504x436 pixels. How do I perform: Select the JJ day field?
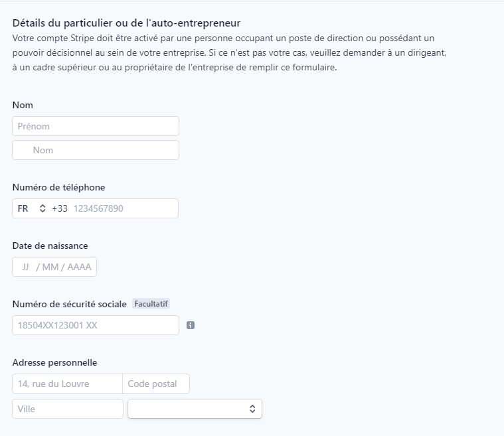25,267
